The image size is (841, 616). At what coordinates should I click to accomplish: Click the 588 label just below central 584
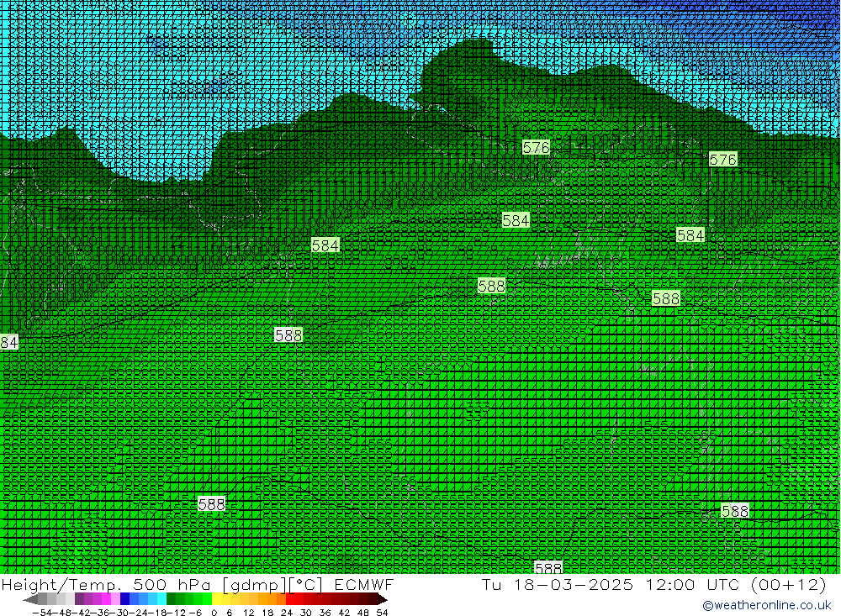[x=491, y=286]
